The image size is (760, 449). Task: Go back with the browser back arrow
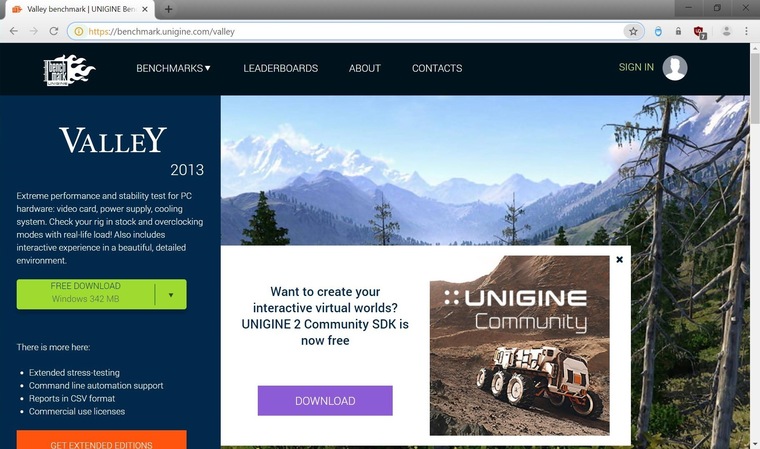[x=14, y=32]
